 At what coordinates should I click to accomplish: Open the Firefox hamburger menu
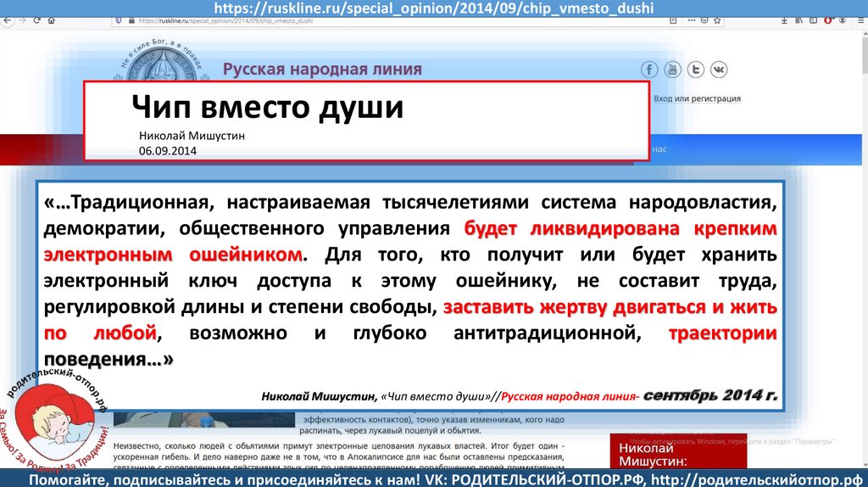[x=860, y=20]
